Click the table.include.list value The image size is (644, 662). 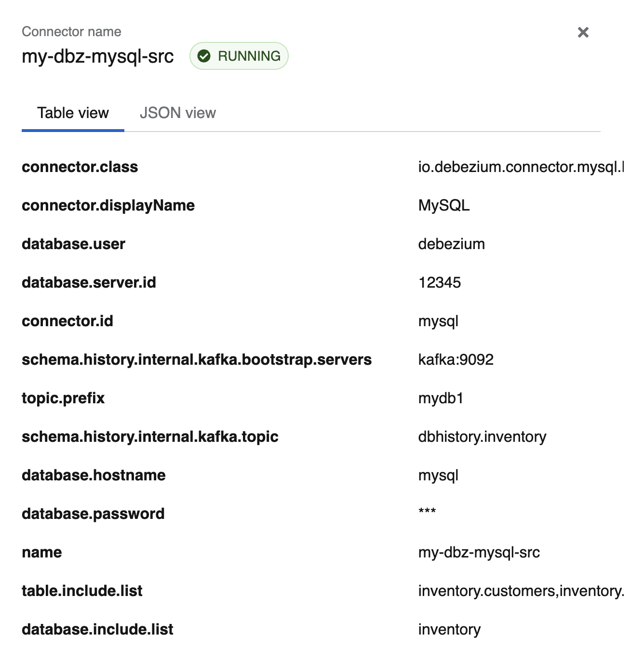521,591
